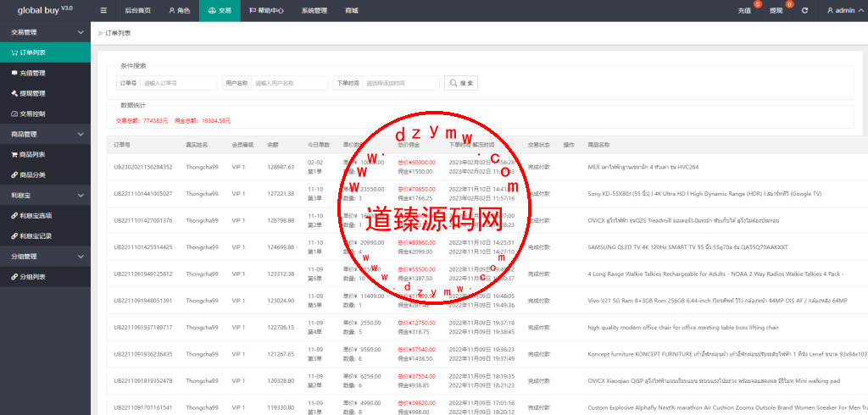Open 利息宝记录 in the sidebar

click(x=46, y=236)
